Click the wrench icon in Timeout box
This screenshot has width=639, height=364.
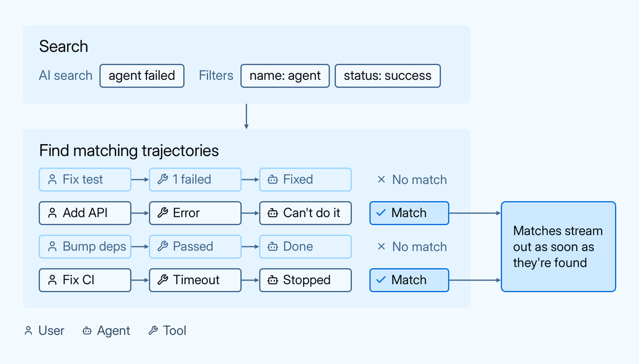tap(162, 280)
